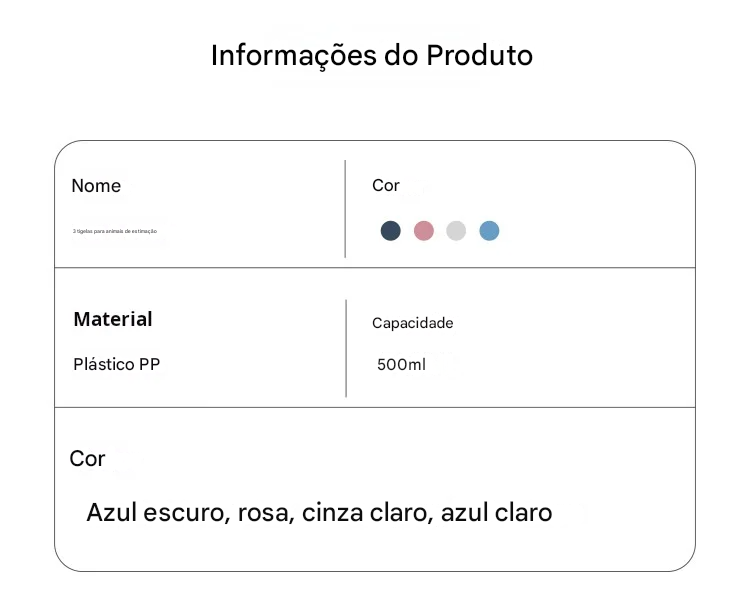Image resolution: width=750 pixels, height=594 pixels.
Task: Click the "Cor" label above the swatches
Action: click(x=386, y=185)
